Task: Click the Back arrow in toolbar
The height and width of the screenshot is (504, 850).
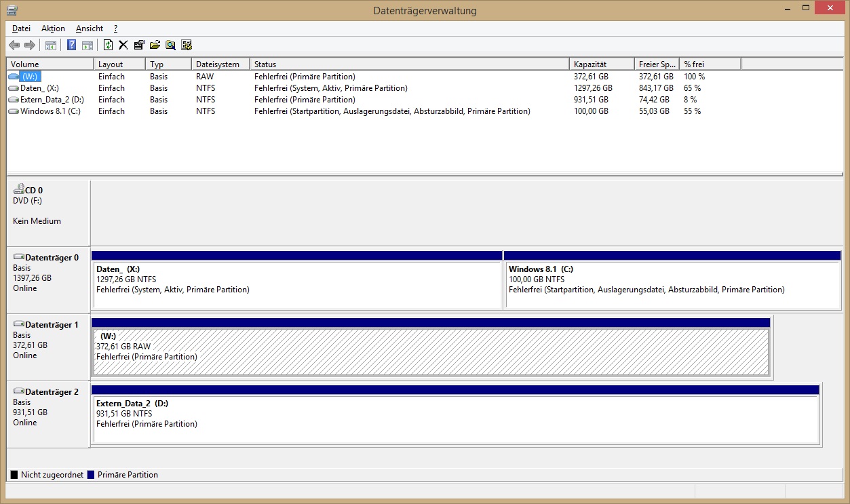Action: (14, 45)
